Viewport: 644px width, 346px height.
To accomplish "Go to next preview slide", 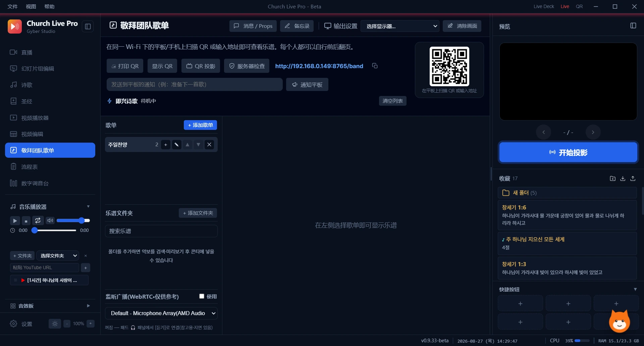I will tap(593, 132).
